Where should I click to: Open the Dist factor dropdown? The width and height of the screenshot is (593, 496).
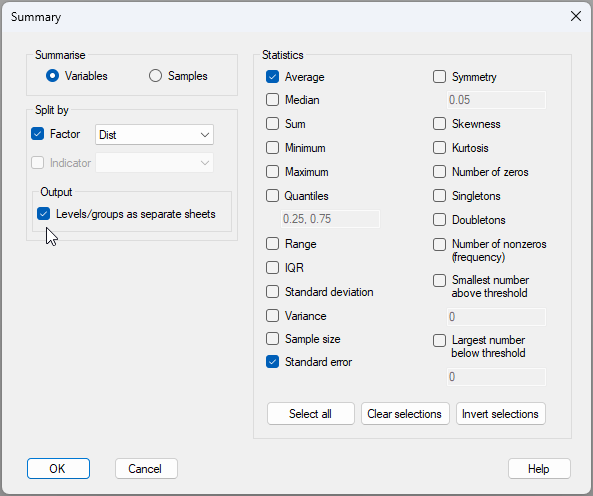click(x=154, y=135)
